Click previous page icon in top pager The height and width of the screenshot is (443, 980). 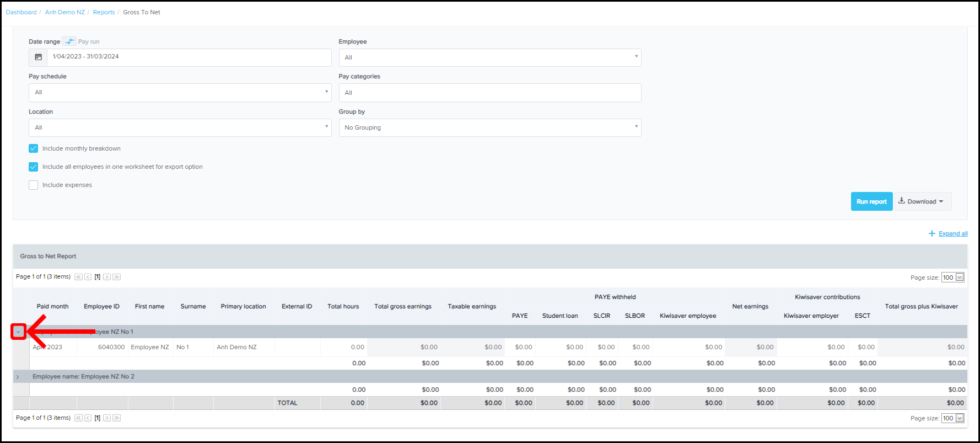(88, 277)
